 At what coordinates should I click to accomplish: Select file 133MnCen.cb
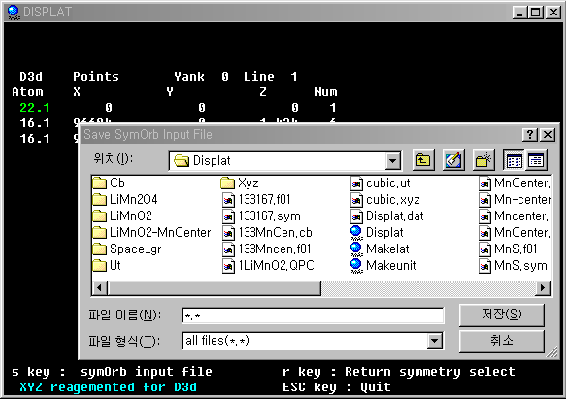coord(267,233)
